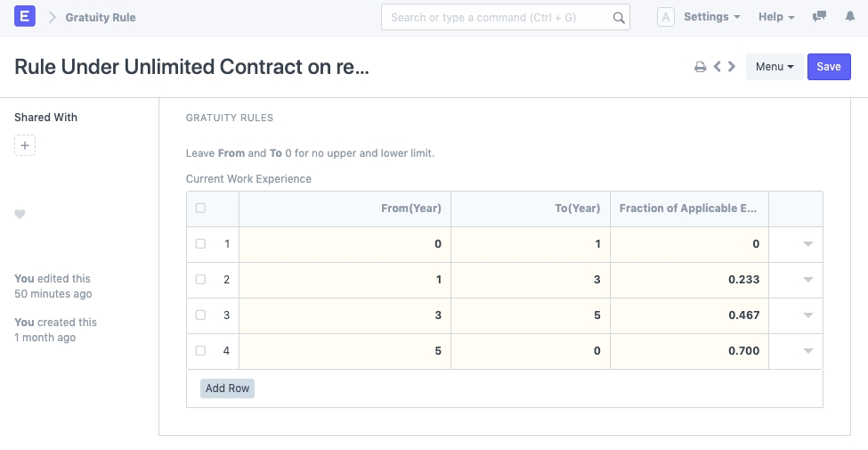The height and width of the screenshot is (450, 868).
Task: Expand row 2 dropdown arrow
Action: (807, 280)
